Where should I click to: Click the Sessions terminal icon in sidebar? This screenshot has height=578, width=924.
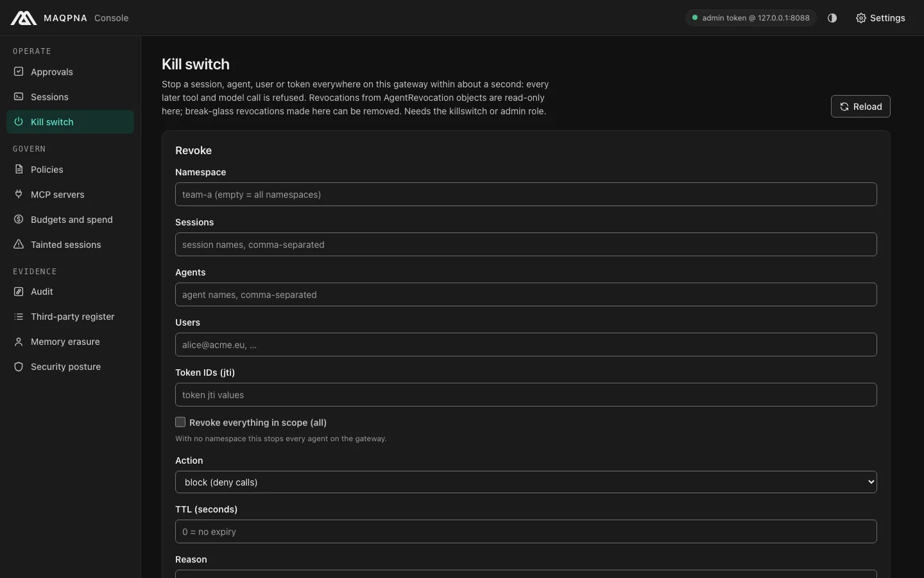(19, 96)
